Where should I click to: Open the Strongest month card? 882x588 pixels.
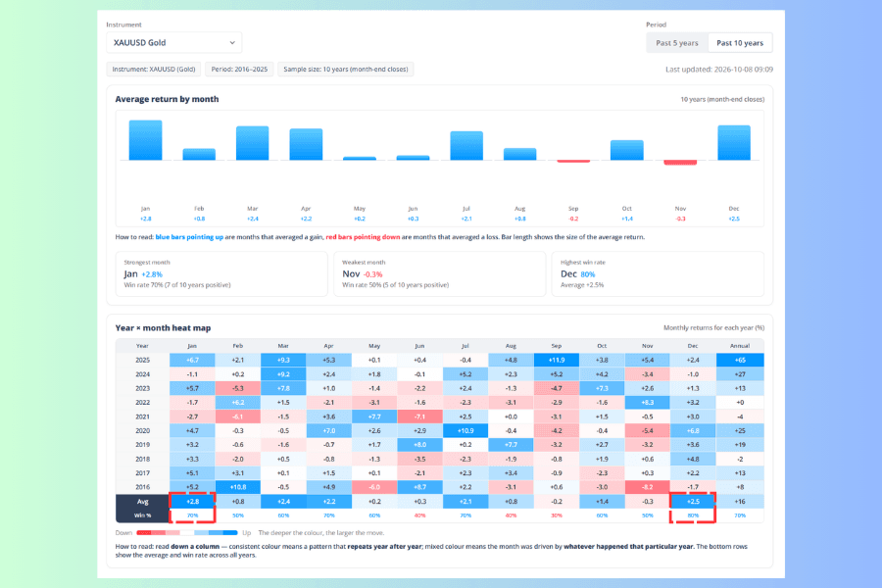tap(221, 274)
